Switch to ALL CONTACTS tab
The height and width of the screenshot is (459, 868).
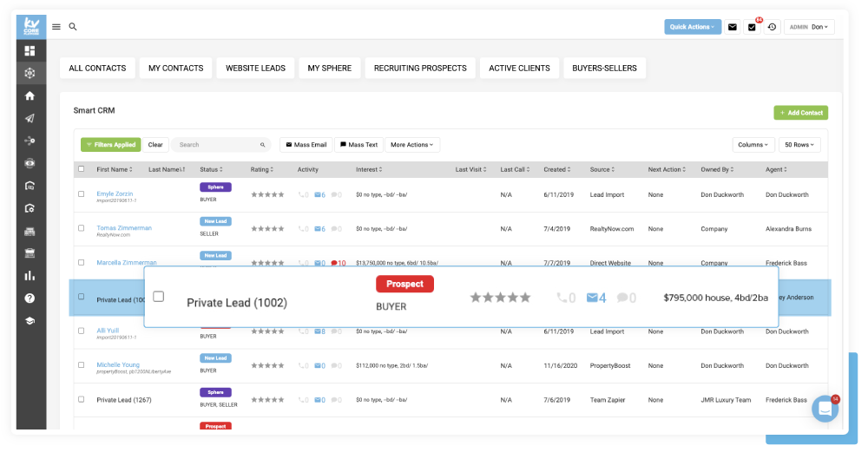click(x=97, y=68)
